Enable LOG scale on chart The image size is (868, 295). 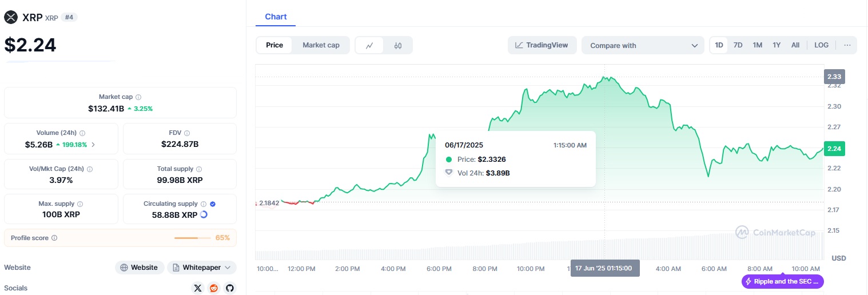[x=821, y=45]
